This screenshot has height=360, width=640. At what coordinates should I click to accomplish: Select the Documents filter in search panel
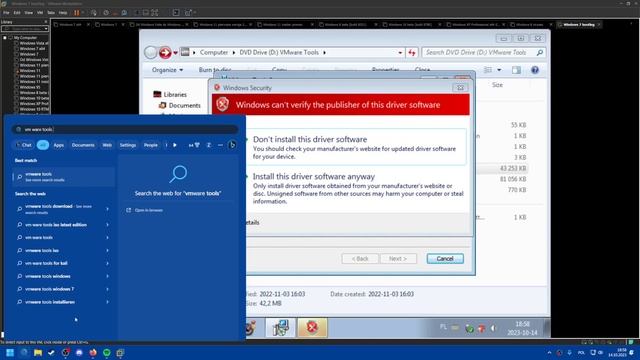click(83, 145)
